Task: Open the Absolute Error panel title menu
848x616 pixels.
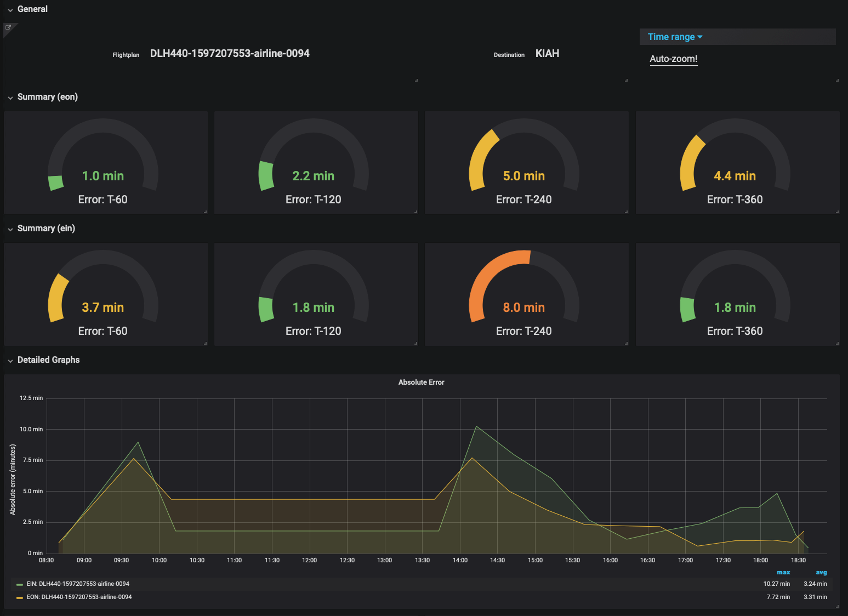Action: 421,382
